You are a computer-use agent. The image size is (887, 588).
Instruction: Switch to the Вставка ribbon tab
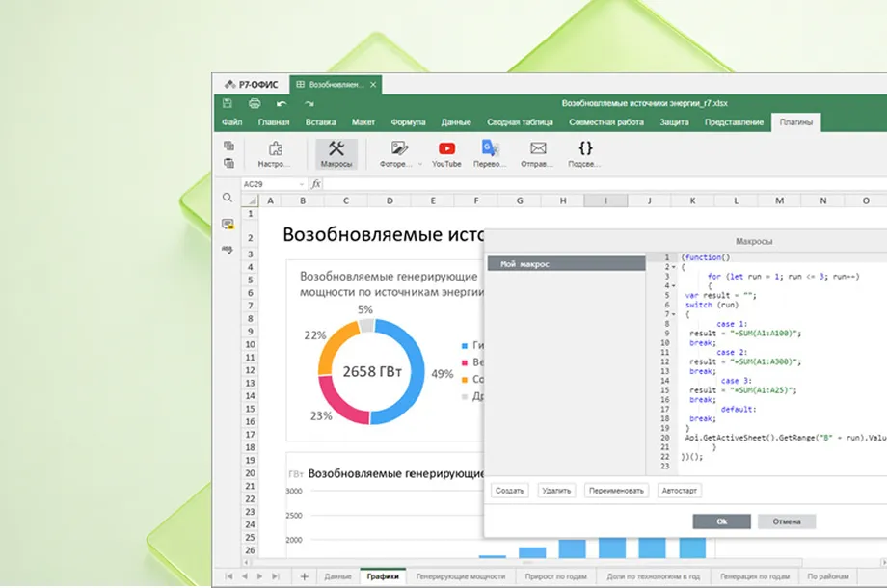[x=321, y=122]
